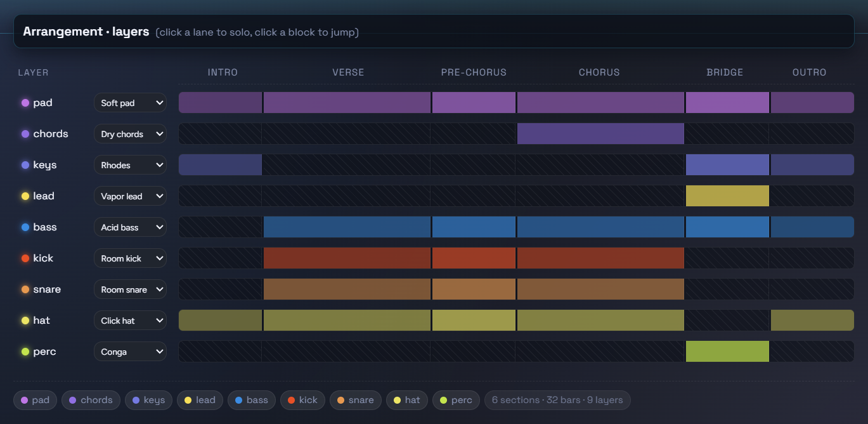Viewport: 868px width, 424px height.
Task: Select the INTRO section header
Action: tap(223, 72)
